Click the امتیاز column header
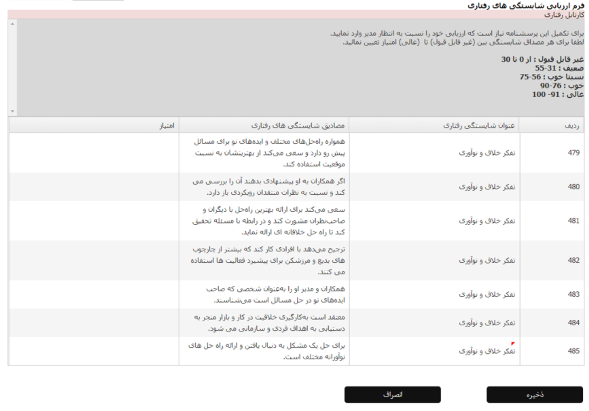 (x=94, y=125)
